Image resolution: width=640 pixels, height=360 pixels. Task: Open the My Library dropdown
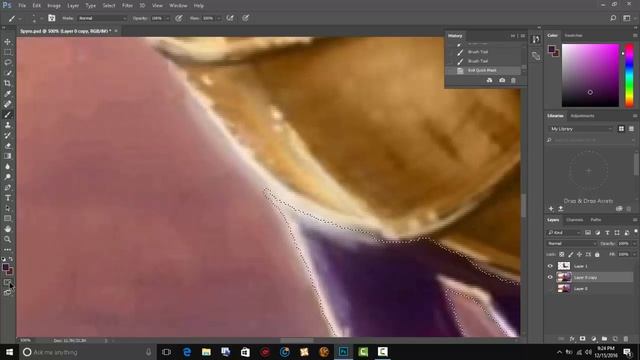(580, 129)
